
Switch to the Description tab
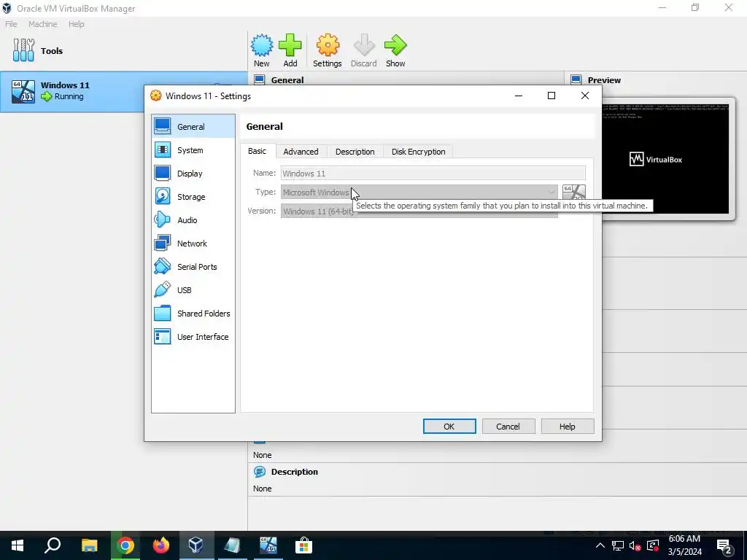coord(355,152)
